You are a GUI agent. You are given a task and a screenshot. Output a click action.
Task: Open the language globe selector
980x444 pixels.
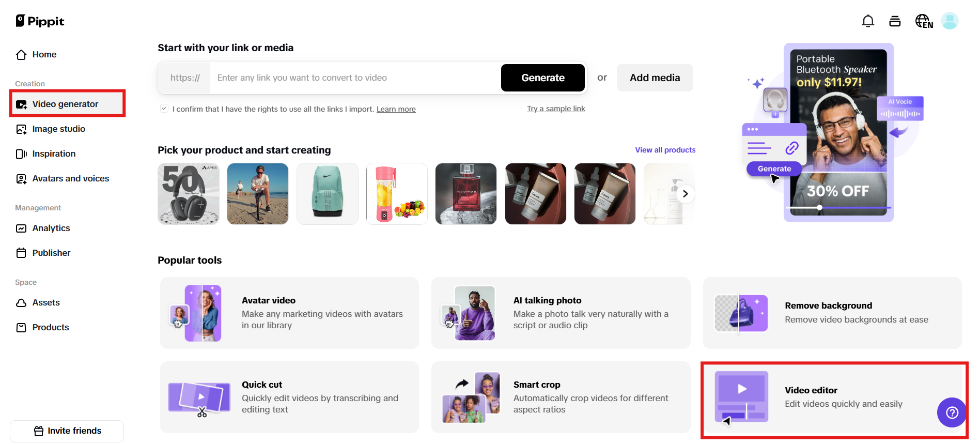[924, 21]
